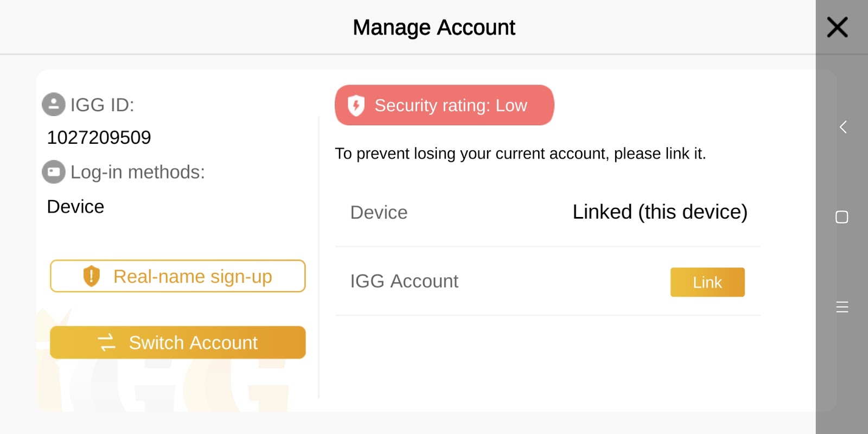Click the Linked (this device) status
Image resolution: width=868 pixels, height=434 pixels.
[x=660, y=212]
